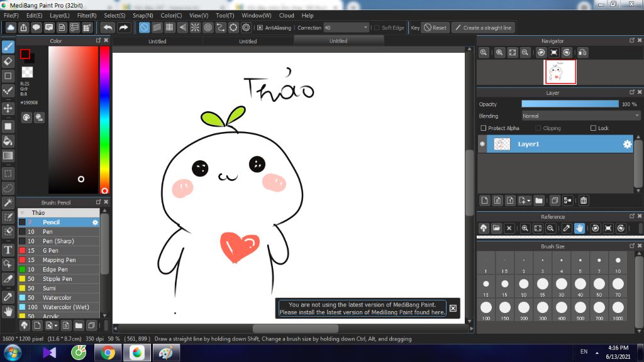
Task: Zoom in on Navigator panel
Action: 499,53
